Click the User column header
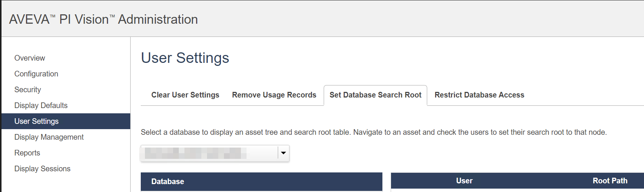The height and width of the screenshot is (192, 644). [464, 181]
